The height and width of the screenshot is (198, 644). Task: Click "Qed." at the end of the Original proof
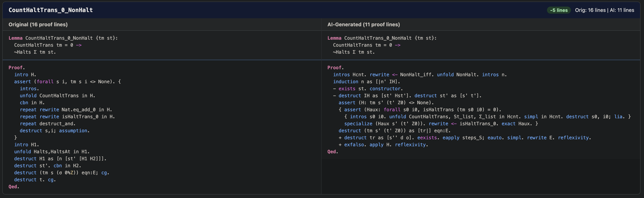point(14,187)
